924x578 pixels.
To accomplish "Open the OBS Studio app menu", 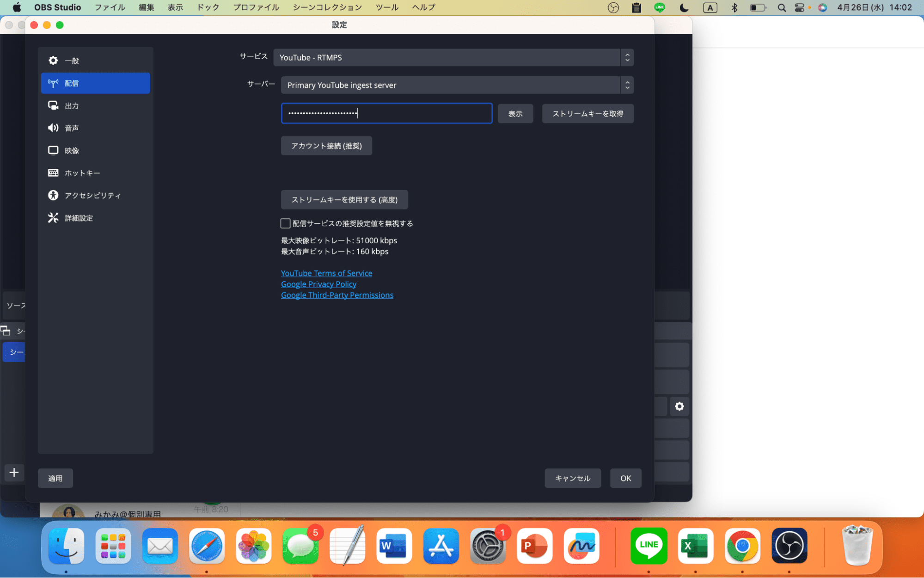I will tap(57, 7).
